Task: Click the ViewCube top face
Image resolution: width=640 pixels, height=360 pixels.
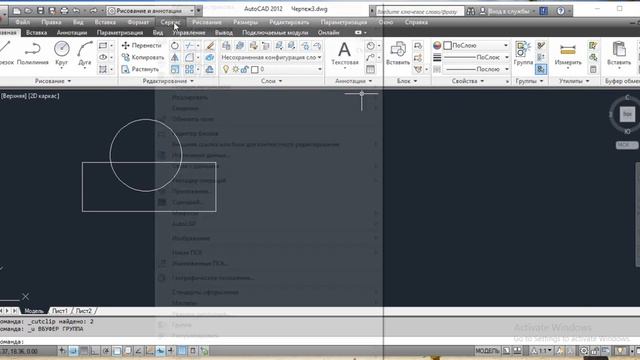Action: pos(627,114)
